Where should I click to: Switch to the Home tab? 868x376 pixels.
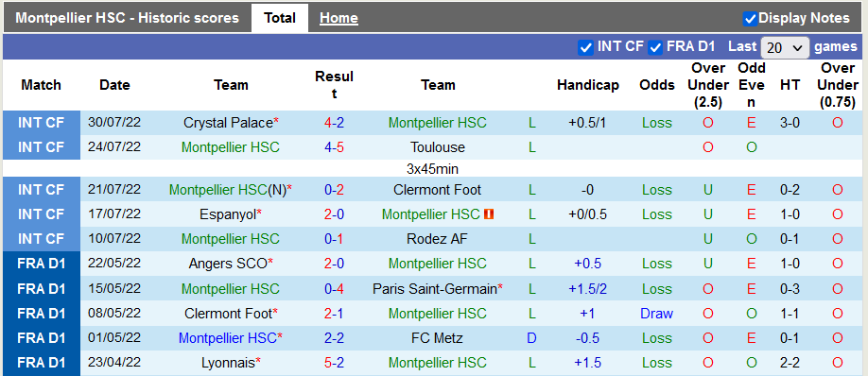339,18
